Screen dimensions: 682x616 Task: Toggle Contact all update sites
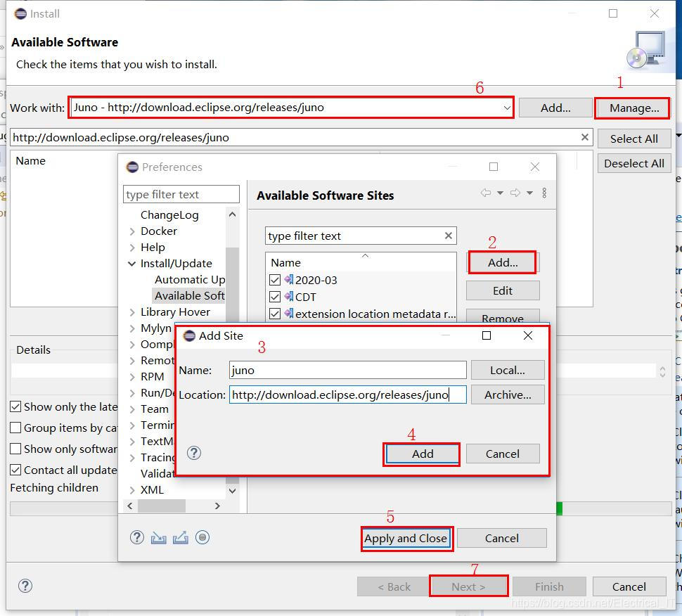15,470
